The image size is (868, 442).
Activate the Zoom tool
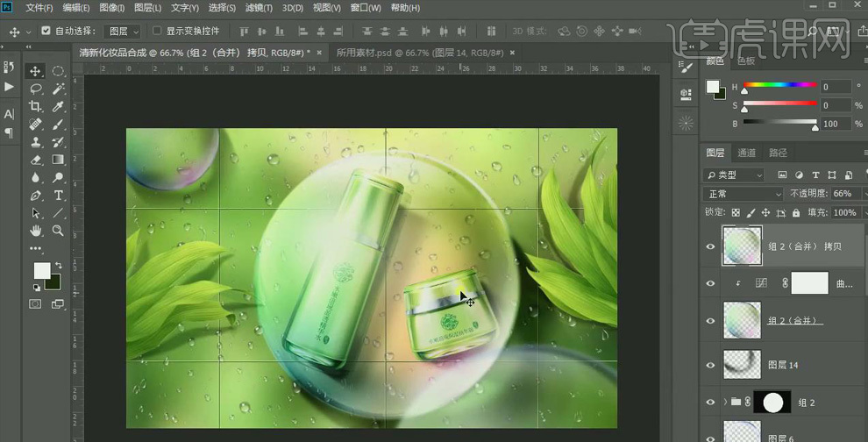coord(58,231)
